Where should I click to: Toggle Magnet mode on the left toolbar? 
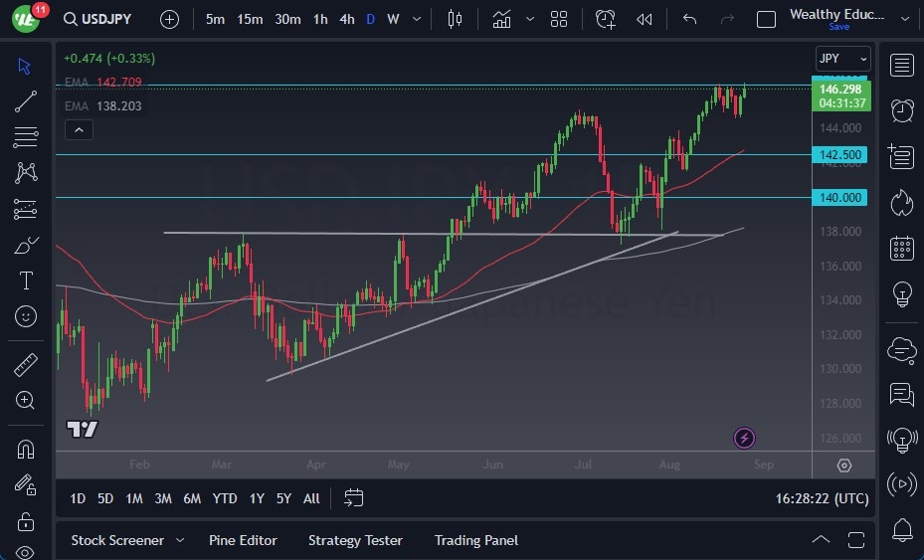[x=26, y=449]
